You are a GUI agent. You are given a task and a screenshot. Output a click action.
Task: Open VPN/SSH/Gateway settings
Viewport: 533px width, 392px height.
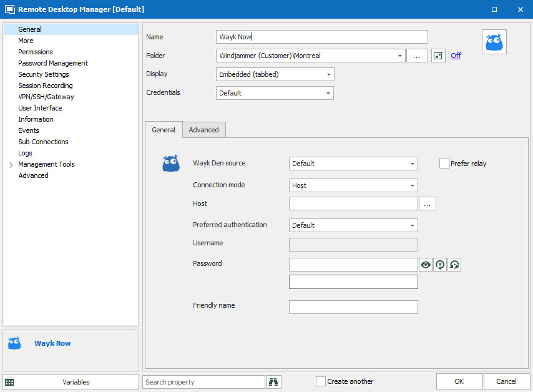[x=46, y=97]
